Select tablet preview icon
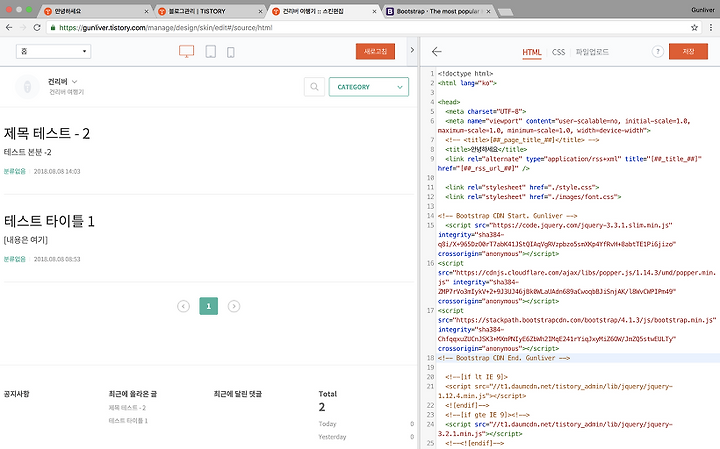This screenshot has width=720, height=449. [211, 51]
